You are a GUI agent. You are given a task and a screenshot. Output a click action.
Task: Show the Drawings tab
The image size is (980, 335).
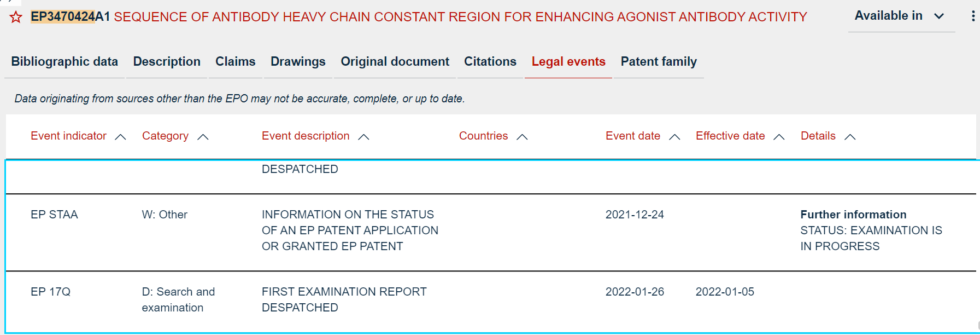click(298, 61)
